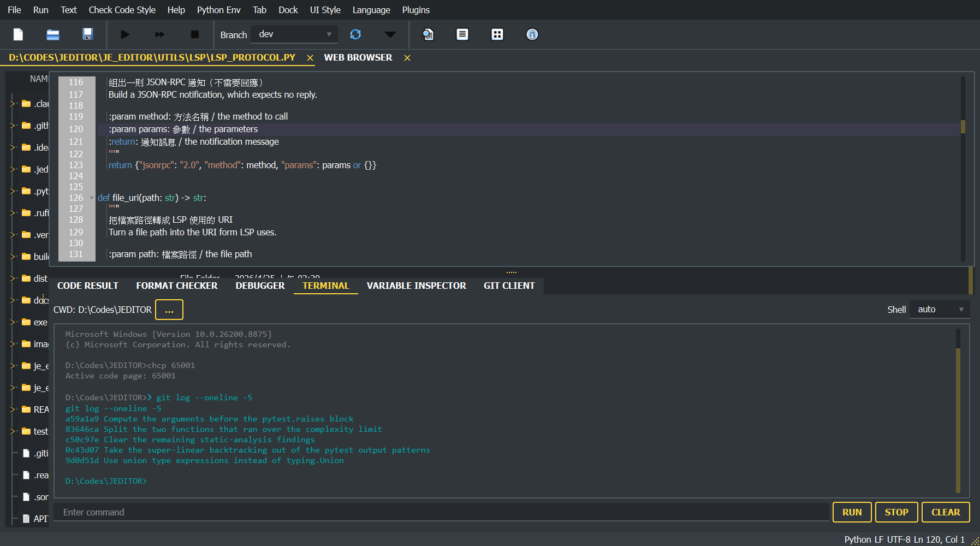
Task: Click the RUN button in the terminal
Action: pyautogui.click(x=852, y=512)
